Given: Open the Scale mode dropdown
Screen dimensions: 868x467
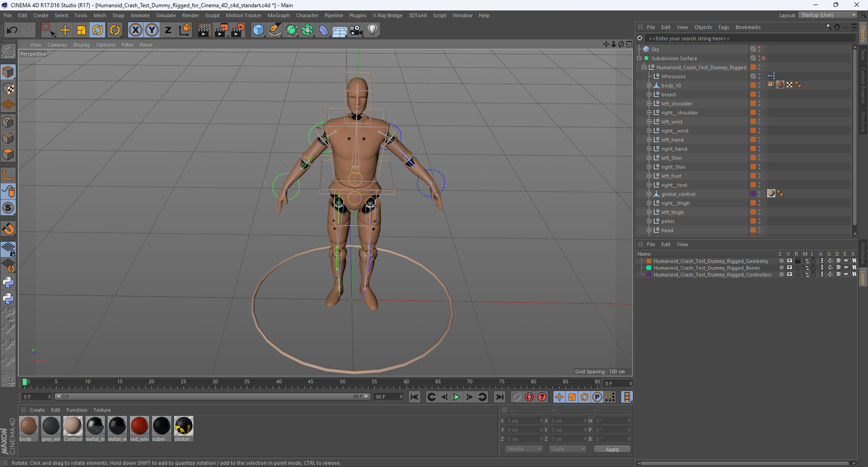Looking at the screenshot, I should pyautogui.click(x=568, y=449).
